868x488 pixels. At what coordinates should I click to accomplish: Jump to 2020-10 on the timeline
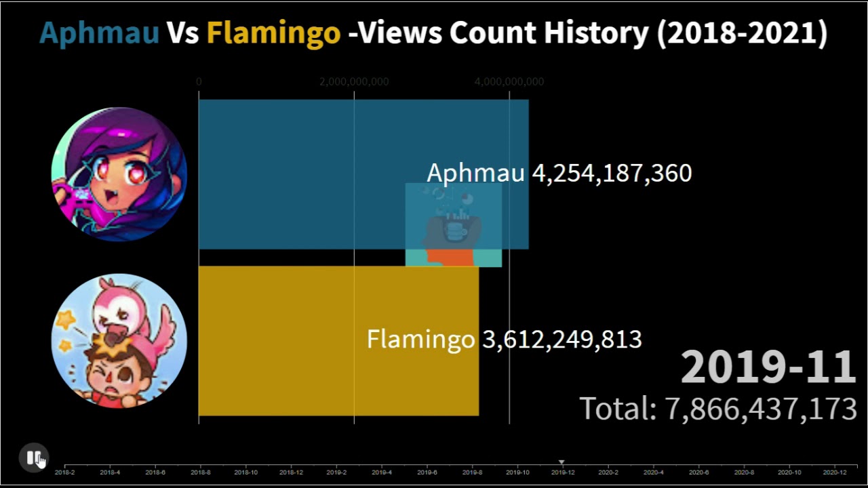click(789, 472)
